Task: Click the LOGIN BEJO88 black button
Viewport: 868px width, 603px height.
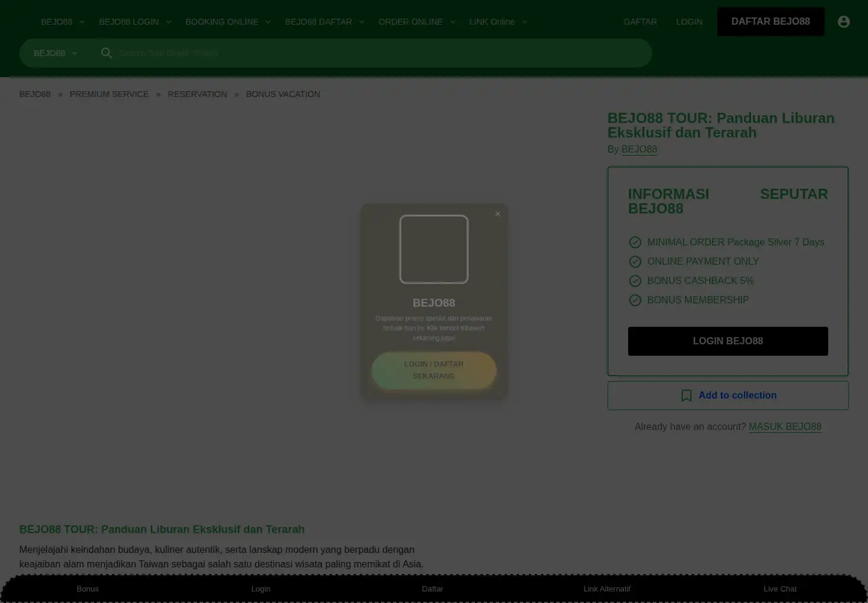Action: click(728, 341)
